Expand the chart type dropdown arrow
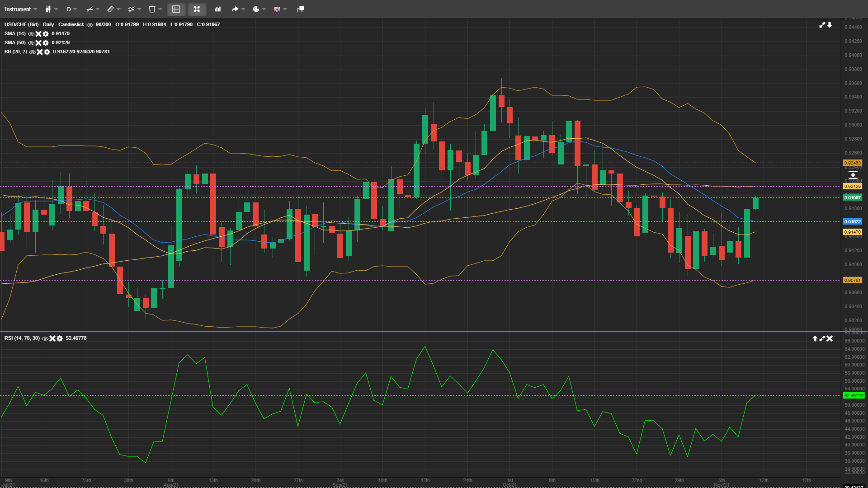Viewport: 868px width, 488px height. [x=56, y=9]
